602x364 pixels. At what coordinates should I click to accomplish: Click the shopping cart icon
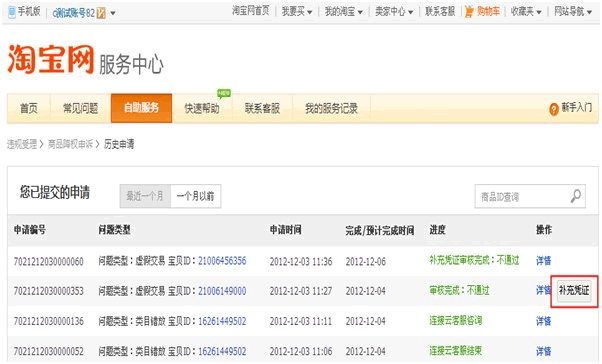point(469,12)
